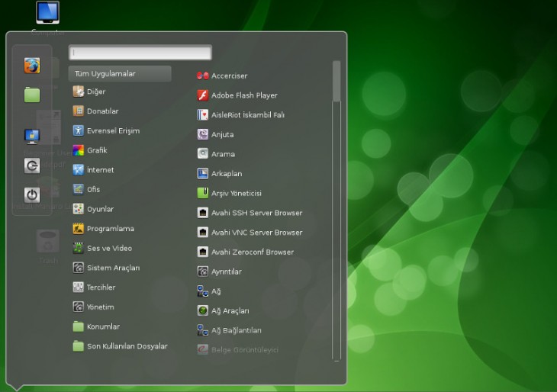Select the Tüm Uygulamalar category

119,74
